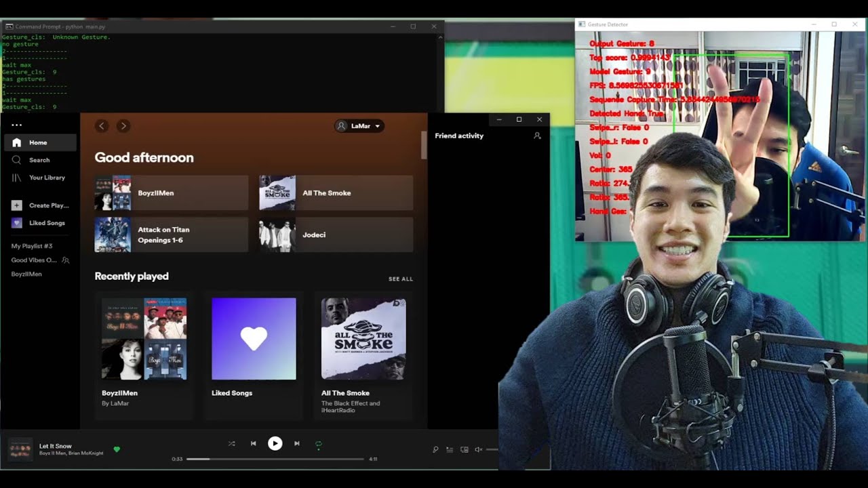Click Recently played section heading

[x=132, y=277]
